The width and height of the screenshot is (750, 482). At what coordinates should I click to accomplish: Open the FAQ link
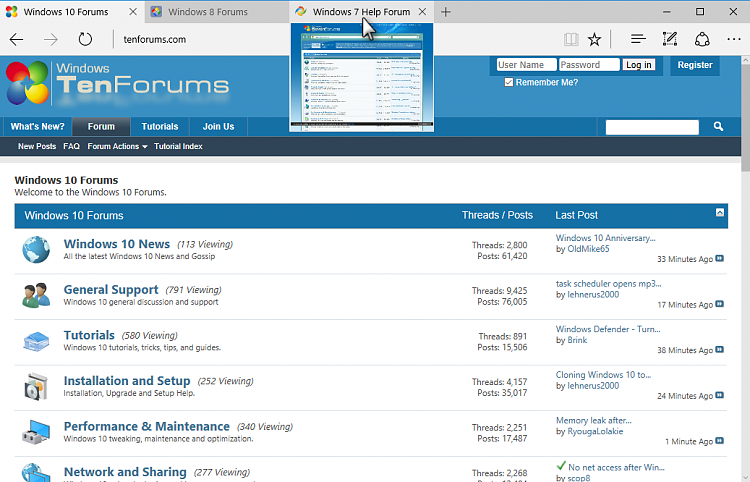[71, 146]
